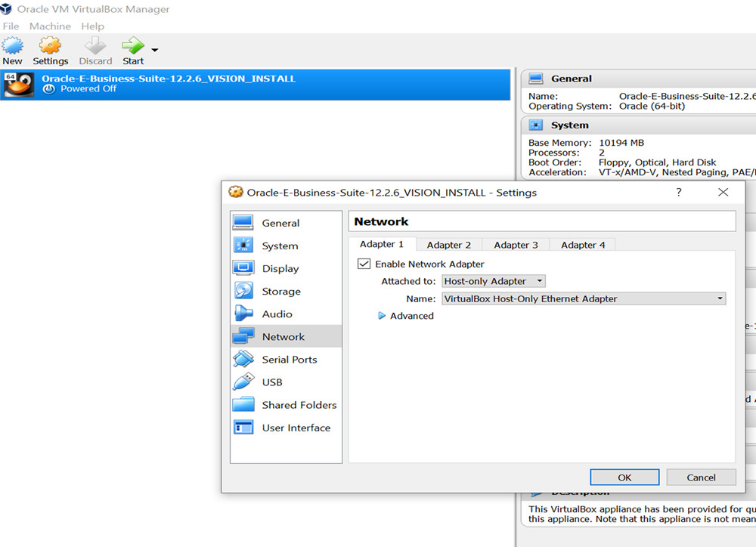Uncheck the Enable Network Adapter checkbox
756x547 pixels.
(364, 264)
